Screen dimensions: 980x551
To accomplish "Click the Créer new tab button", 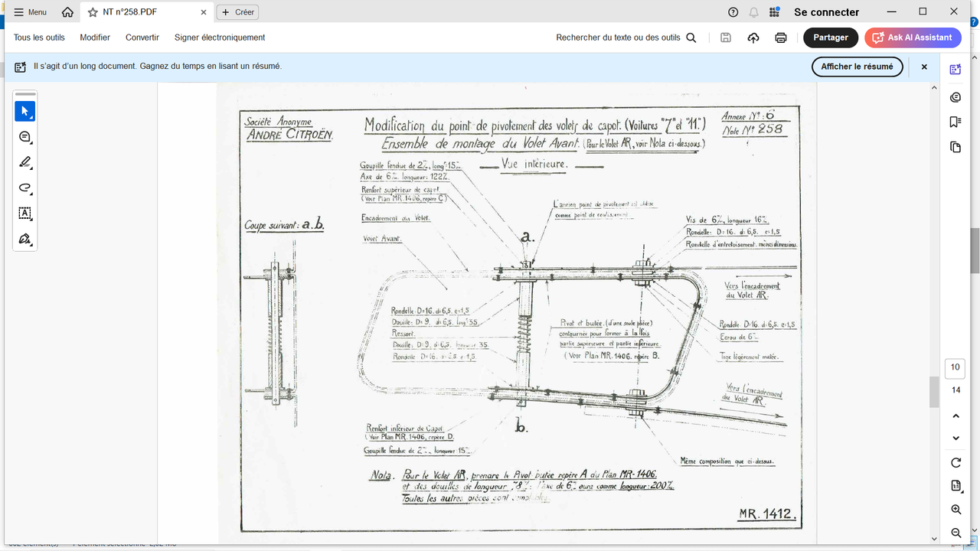I will [237, 12].
